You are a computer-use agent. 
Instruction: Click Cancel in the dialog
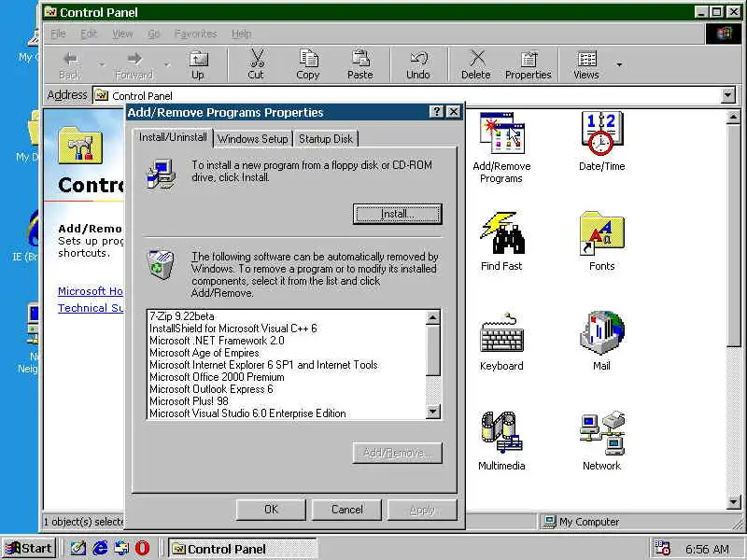coord(346,510)
